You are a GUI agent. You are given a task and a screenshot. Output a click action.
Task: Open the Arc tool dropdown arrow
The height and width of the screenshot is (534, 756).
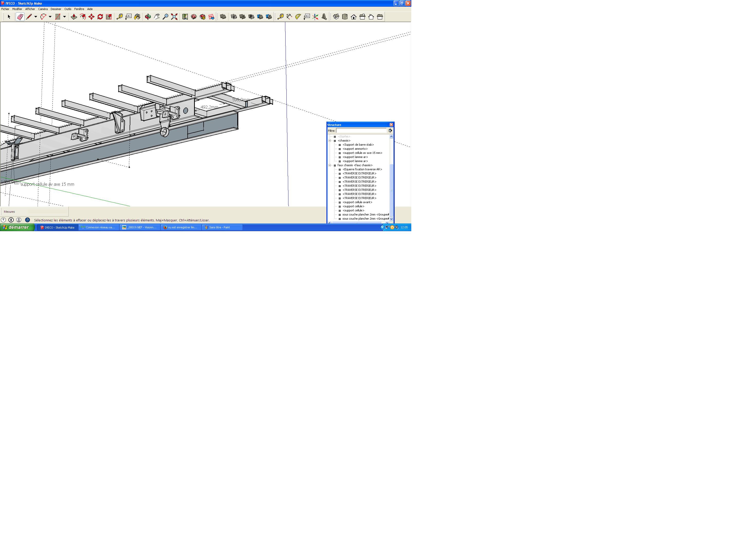(50, 17)
